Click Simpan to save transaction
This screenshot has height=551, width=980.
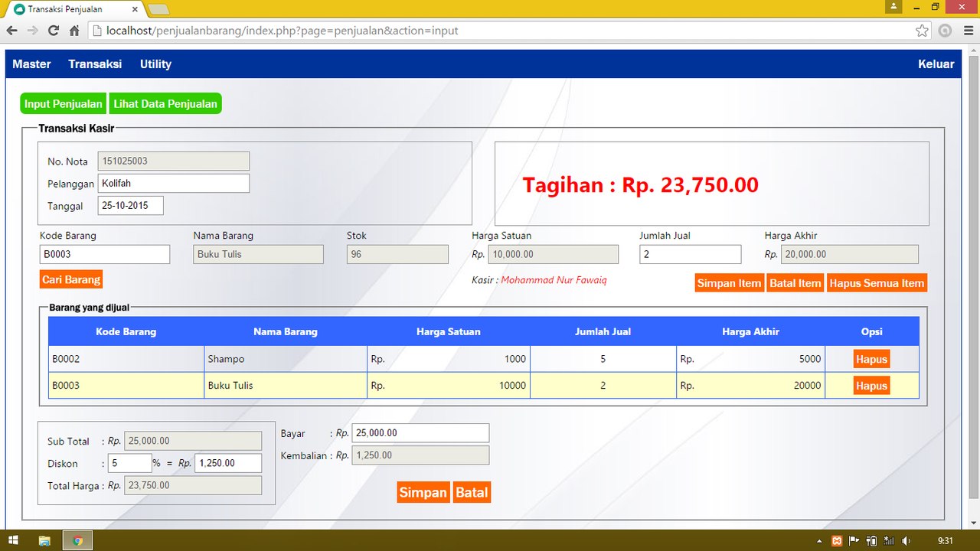pyautogui.click(x=423, y=492)
